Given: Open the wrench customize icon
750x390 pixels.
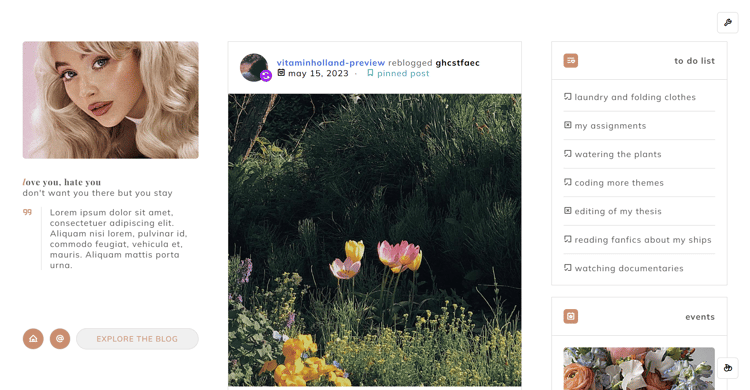Looking at the screenshot, I should (x=728, y=22).
